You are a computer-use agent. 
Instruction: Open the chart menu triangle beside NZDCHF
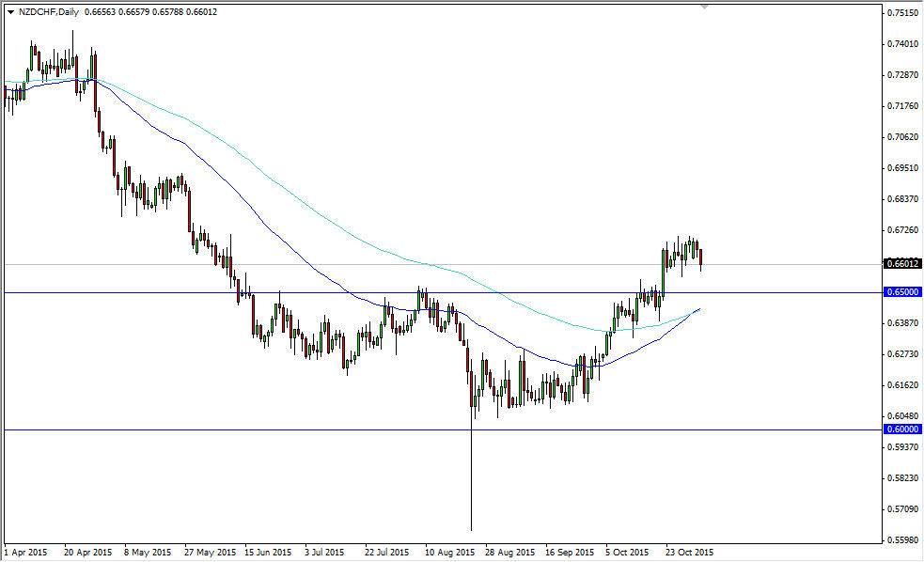tap(10, 12)
